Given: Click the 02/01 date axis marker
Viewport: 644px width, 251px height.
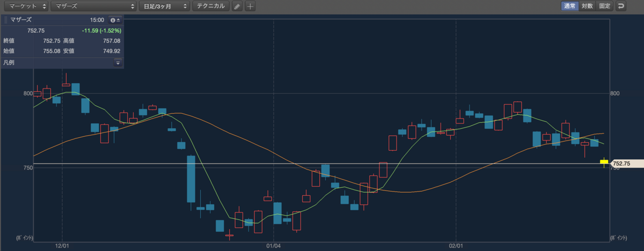Looking at the screenshot, I should pyautogui.click(x=456, y=246).
